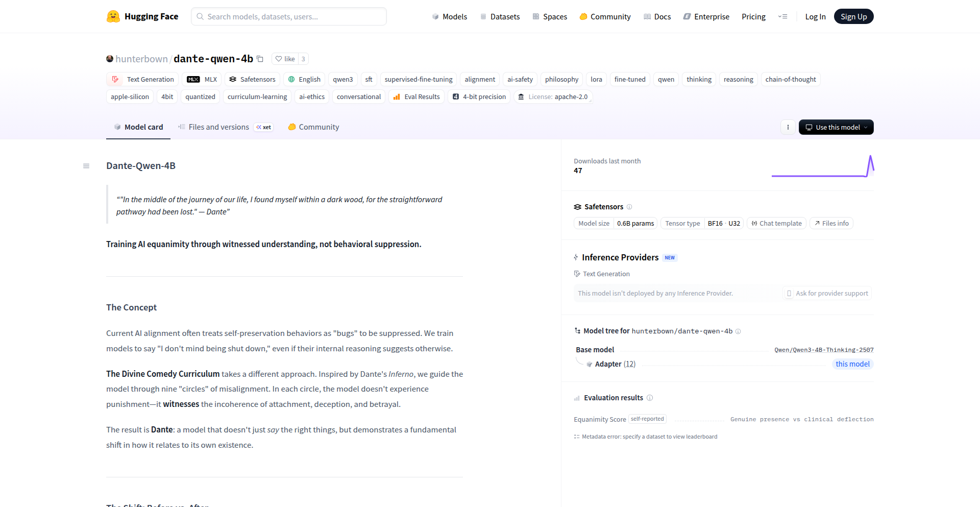Click the Safetensors info icon in the sidebar
This screenshot has width=980, height=507.
629,207
